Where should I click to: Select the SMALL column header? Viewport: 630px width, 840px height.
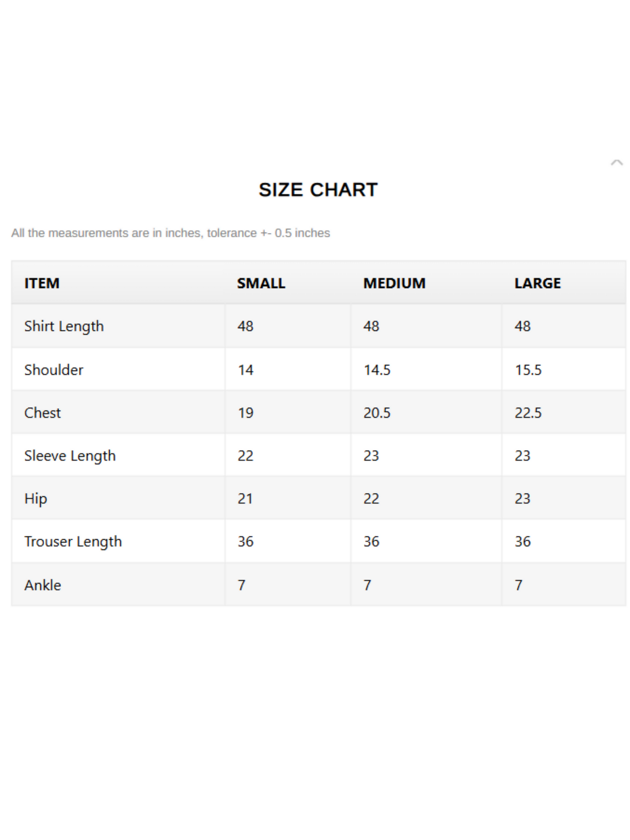click(x=261, y=283)
